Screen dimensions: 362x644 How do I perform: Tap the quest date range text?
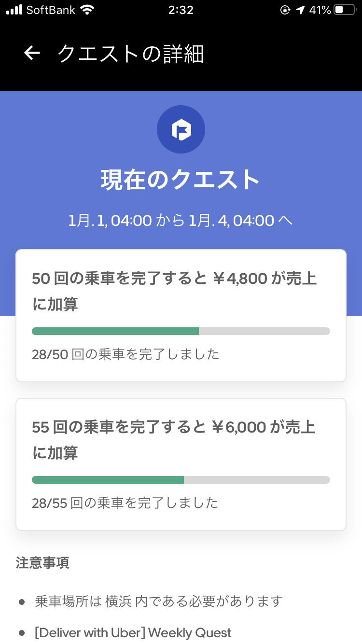[181, 221]
